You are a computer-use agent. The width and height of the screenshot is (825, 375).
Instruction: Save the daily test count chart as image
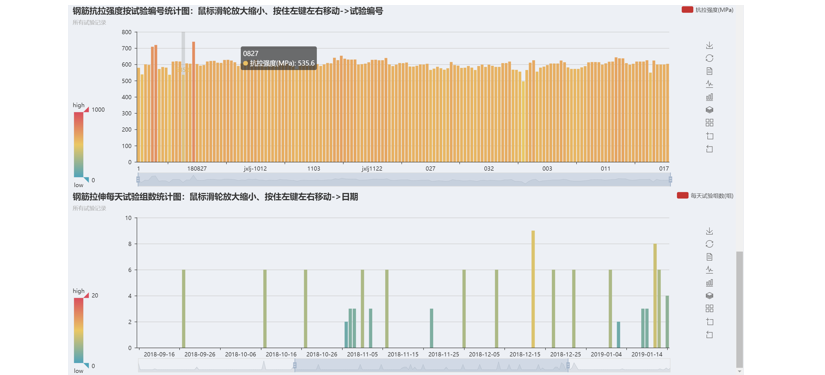[709, 231]
